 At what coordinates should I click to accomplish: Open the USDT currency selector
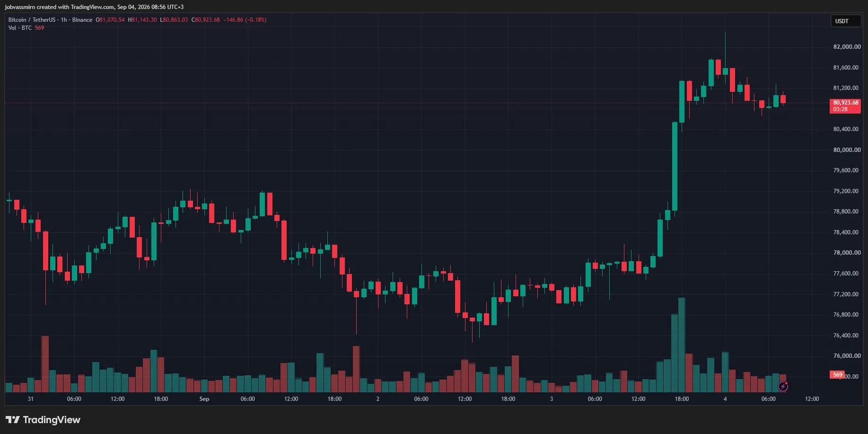pyautogui.click(x=846, y=21)
